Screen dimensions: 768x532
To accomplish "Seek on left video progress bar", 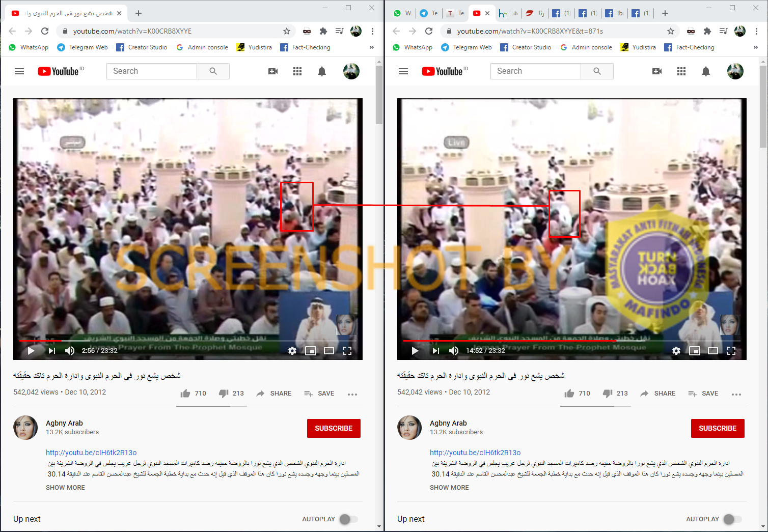I will pyautogui.click(x=188, y=341).
